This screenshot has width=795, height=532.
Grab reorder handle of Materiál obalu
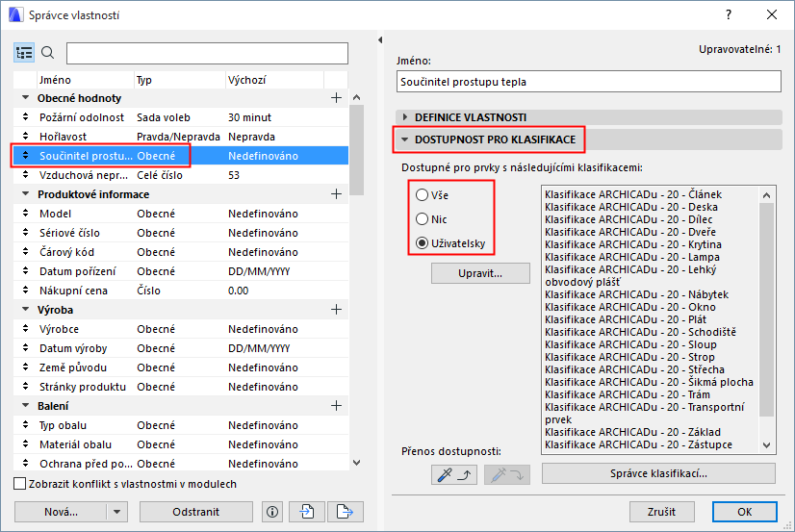tap(25, 444)
